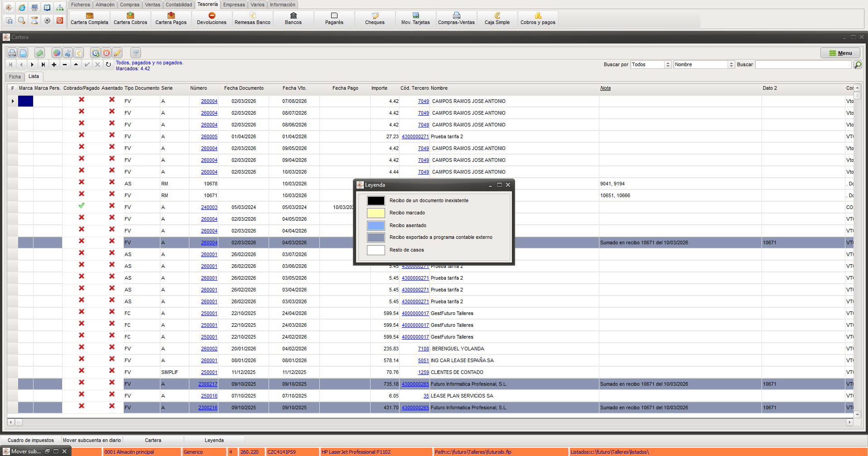Switch to the Contabilidad menu tab

pyautogui.click(x=179, y=5)
